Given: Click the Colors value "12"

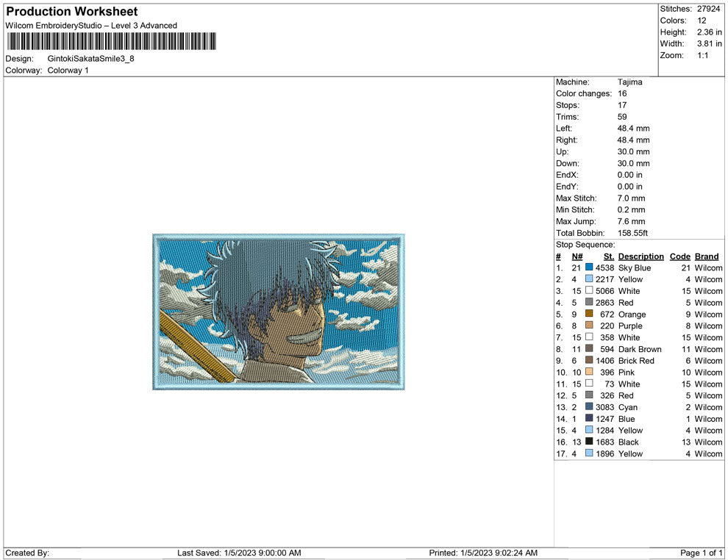Looking at the screenshot, I should pyautogui.click(x=702, y=21).
